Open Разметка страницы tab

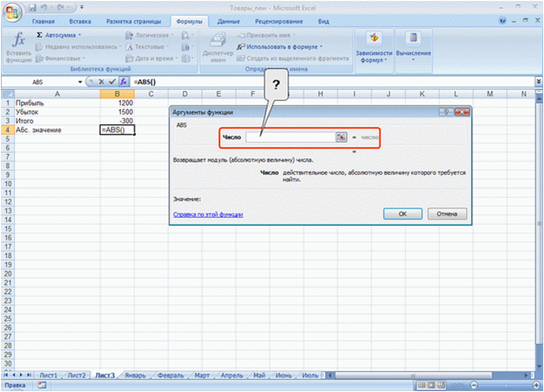point(133,22)
